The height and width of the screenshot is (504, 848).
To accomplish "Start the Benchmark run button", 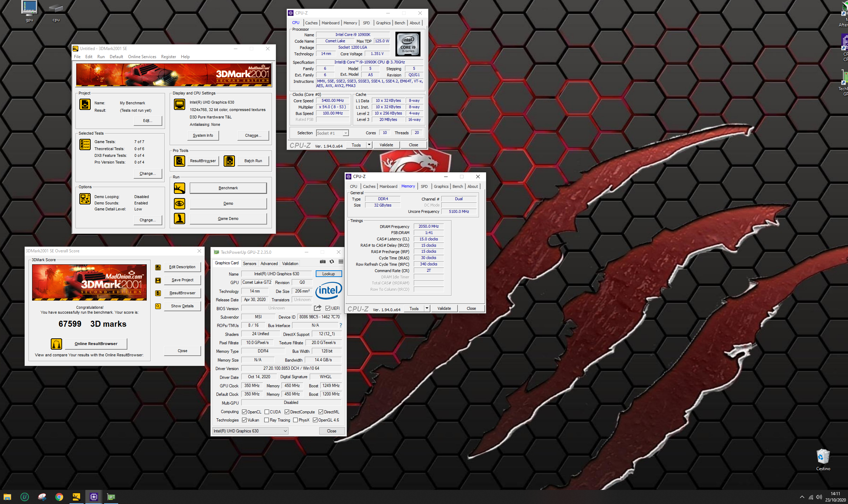I will 228,188.
